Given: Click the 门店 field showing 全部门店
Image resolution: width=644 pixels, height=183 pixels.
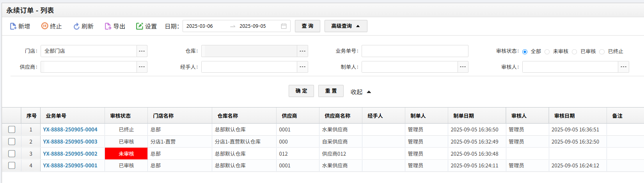Looking at the screenshot, I should [89, 51].
